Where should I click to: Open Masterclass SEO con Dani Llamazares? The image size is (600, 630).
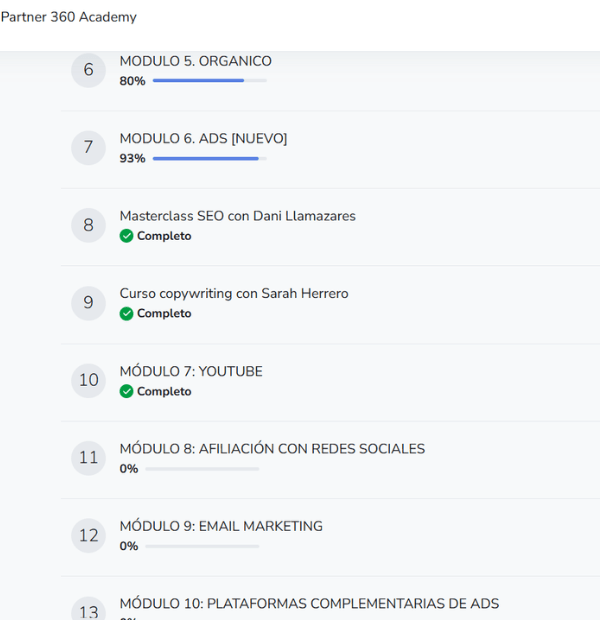pyautogui.click(x=238, y=216)
